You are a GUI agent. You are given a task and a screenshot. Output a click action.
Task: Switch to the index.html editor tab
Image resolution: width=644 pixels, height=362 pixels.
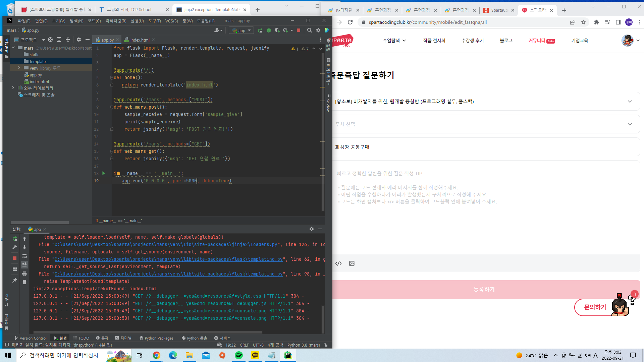click(x=140, y=40)
